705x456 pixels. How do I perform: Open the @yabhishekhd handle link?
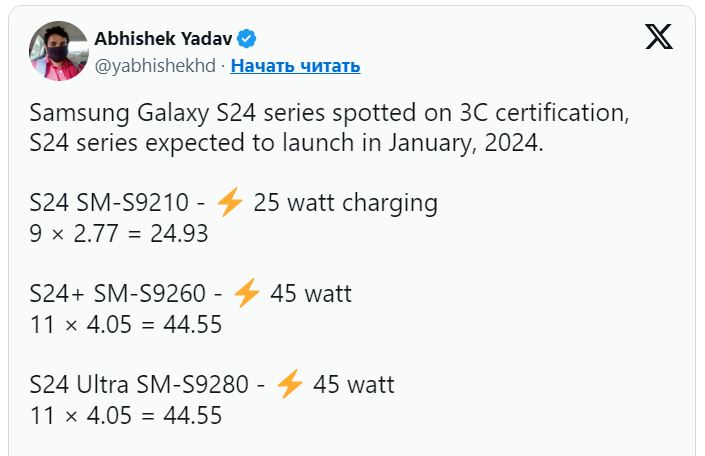click(x=157, y=66)
